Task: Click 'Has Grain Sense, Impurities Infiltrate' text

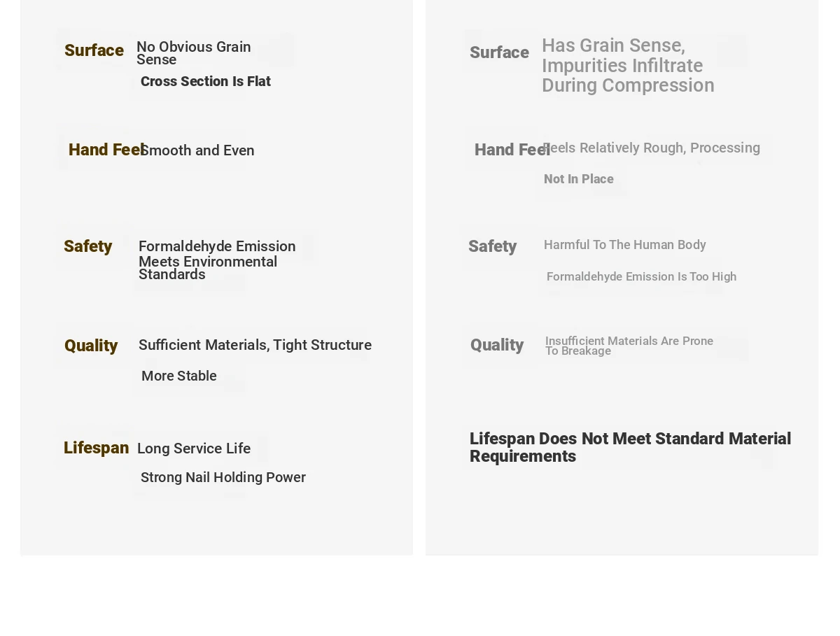Action: tap(622, 55)
